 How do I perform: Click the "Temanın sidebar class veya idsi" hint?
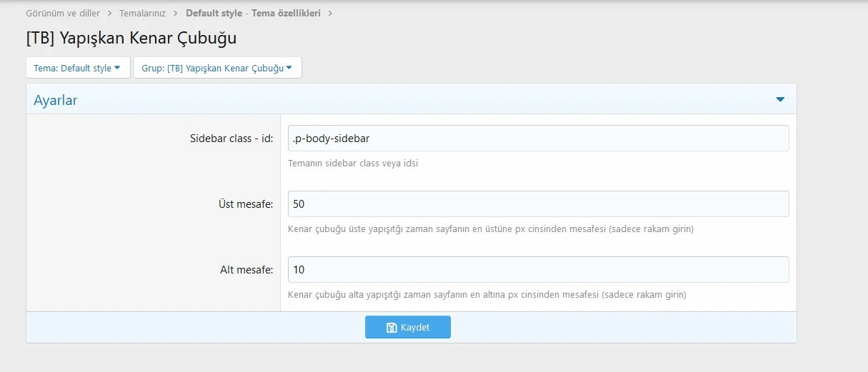pos(353,164)
